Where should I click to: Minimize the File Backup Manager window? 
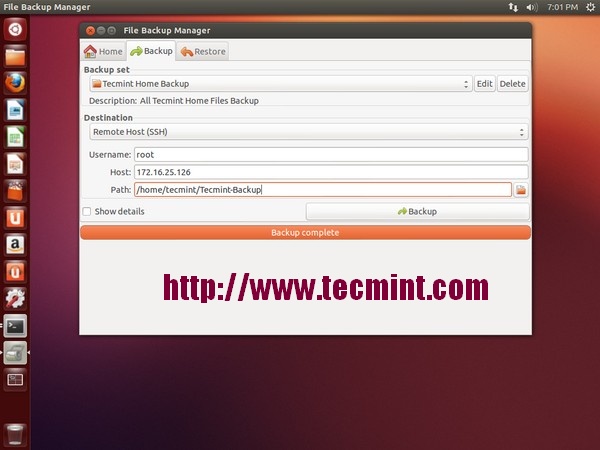(x=101, y=31)
